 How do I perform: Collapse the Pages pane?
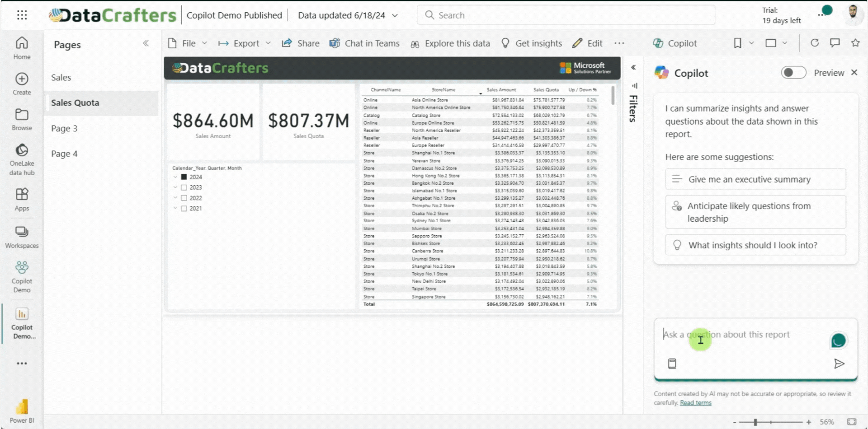(146, 43)
